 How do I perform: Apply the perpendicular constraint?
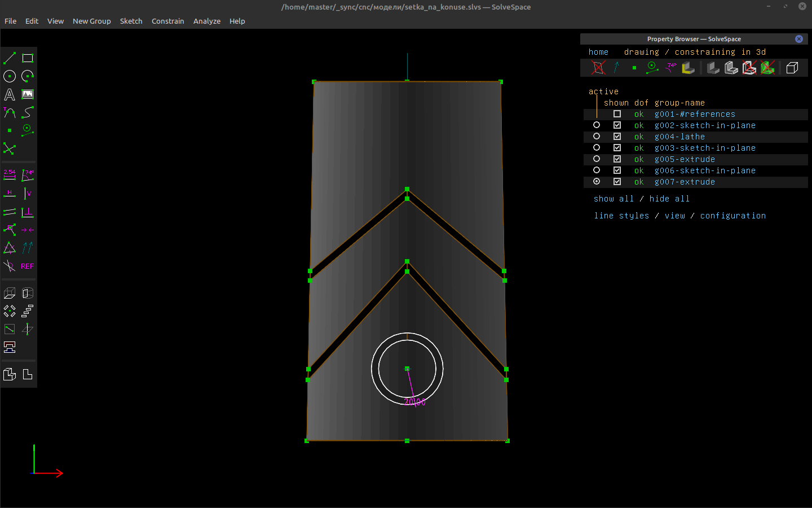tap(28, 212)
